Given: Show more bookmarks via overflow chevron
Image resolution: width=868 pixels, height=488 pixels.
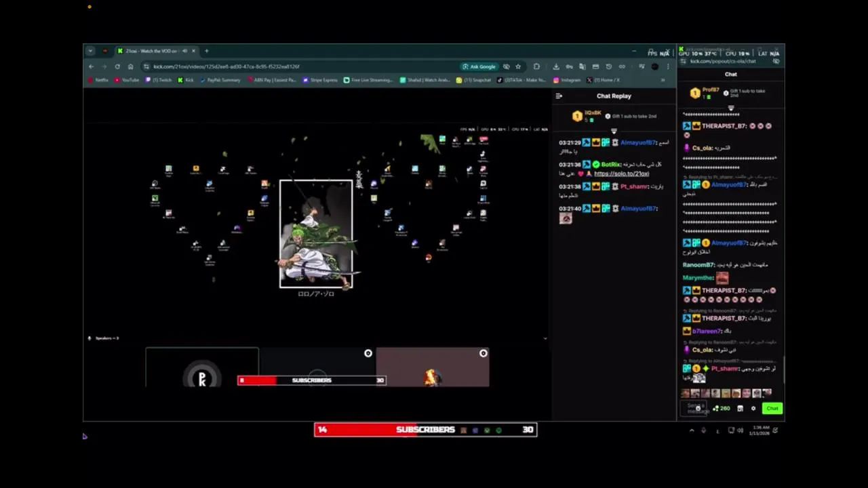Looking at the screenshot, I should (663, 80).
